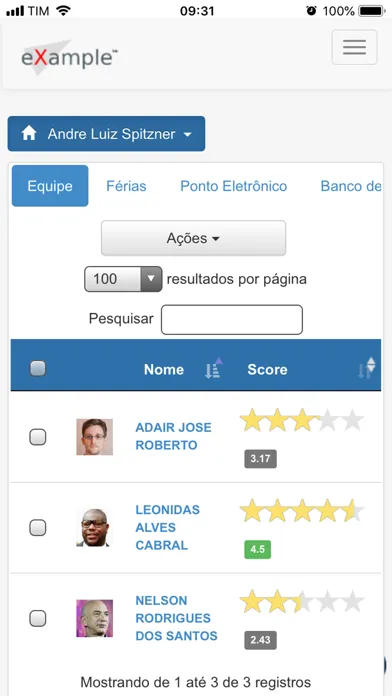This screenshot has height=696, width=392.
Task: Click the eXample logo
Action: (69, 58)
